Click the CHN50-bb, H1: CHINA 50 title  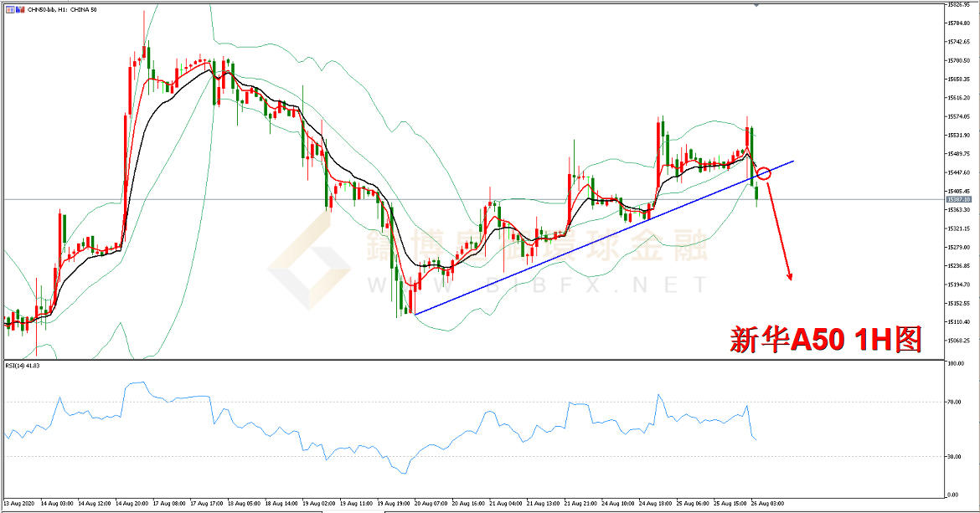(64, 8)
